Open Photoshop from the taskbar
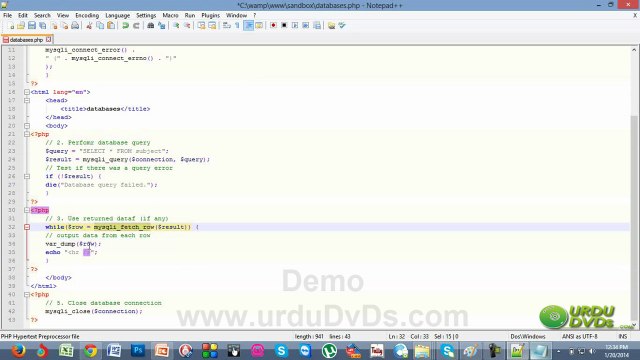 tap(138, 351)
